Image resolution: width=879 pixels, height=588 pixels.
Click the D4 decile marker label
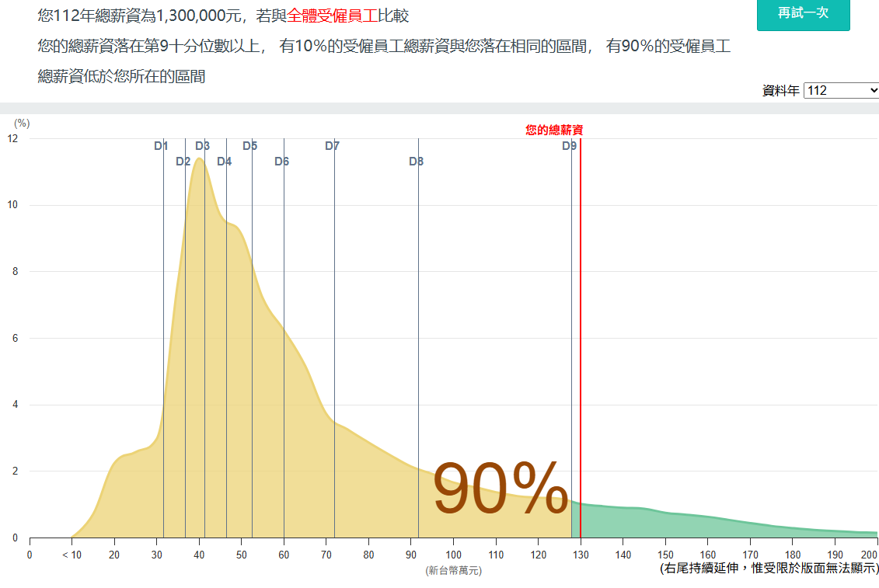click(x=225, y=162)
